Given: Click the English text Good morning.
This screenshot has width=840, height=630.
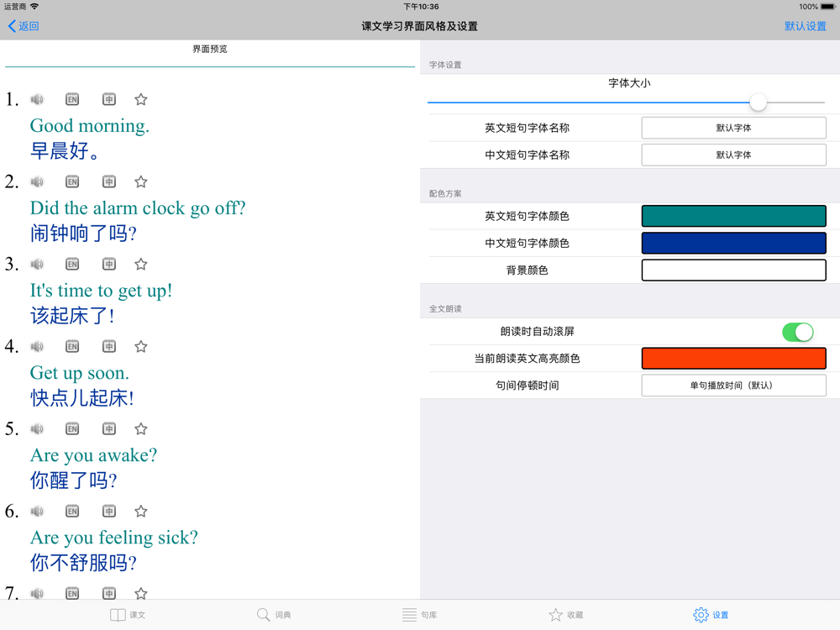Looking at the screenshot, I should (x=90, y=126).
